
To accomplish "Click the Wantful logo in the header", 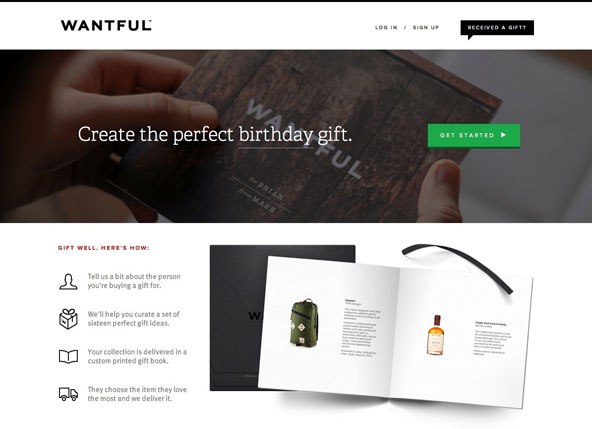I will click(x=106, y=25).
